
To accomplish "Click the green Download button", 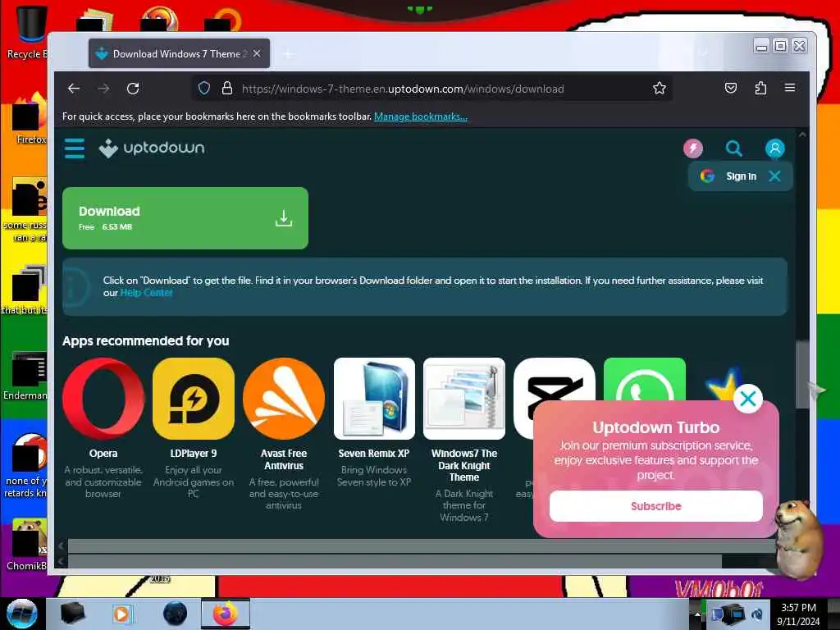I will point(185,218).
